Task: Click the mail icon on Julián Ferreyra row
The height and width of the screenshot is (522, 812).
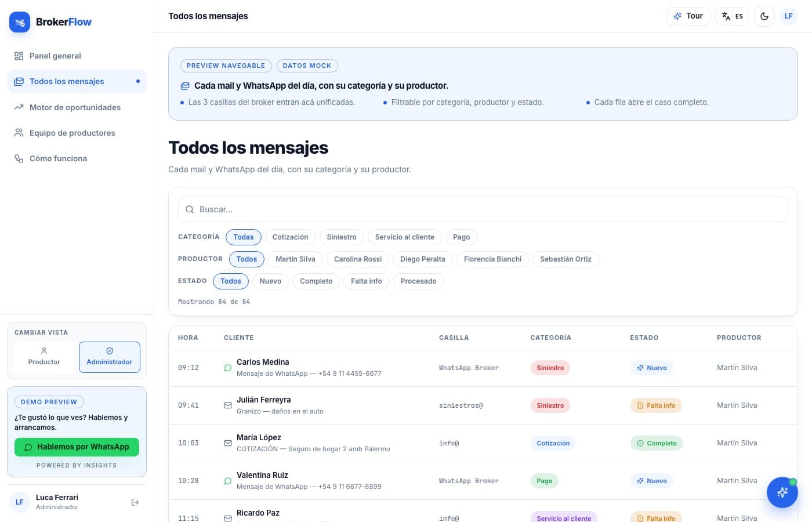Action: point(228,405)
